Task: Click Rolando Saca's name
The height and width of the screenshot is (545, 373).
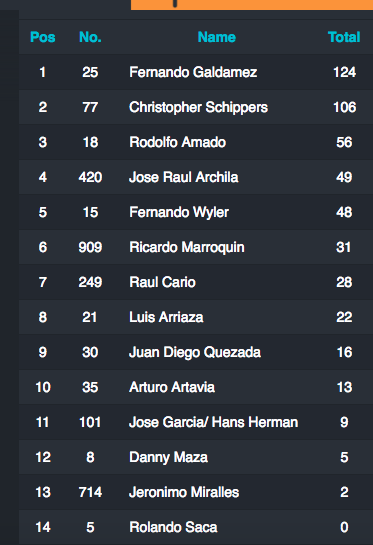Action: pos(173,527)
